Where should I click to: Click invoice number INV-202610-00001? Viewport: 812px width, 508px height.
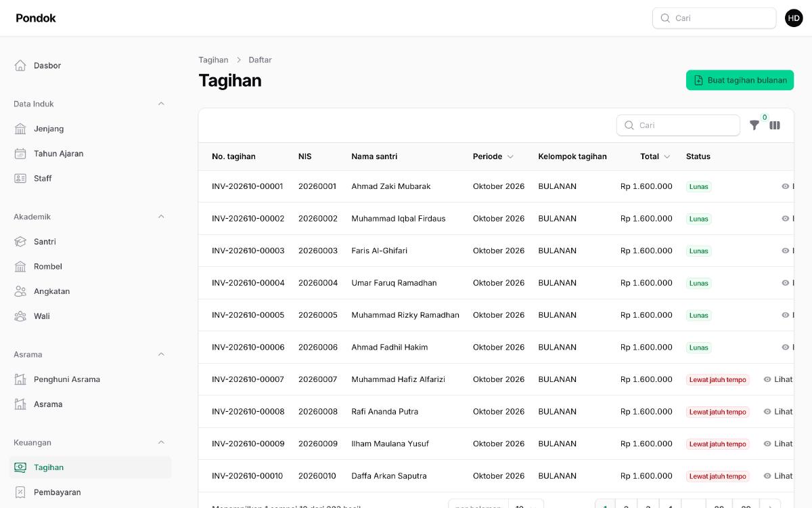248,186
